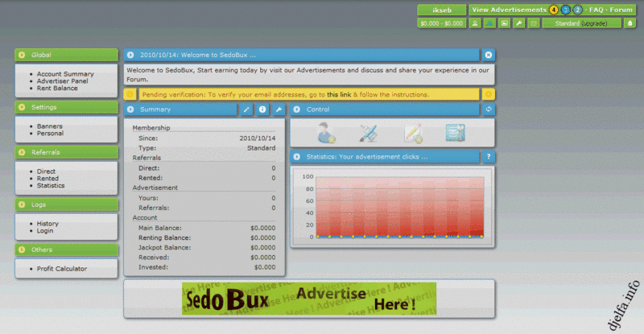Open History under Logs
The image size is (644, 334).
(47, 224)
